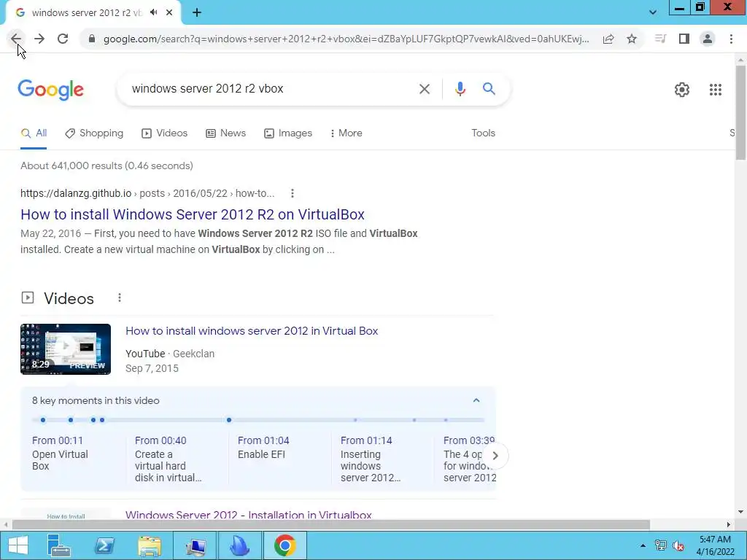Open a new tab with plus button

(197, 12)
